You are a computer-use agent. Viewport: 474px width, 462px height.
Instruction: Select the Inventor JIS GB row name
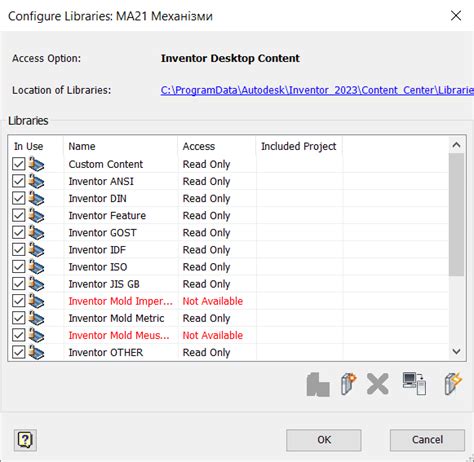(x=104, y=284)
